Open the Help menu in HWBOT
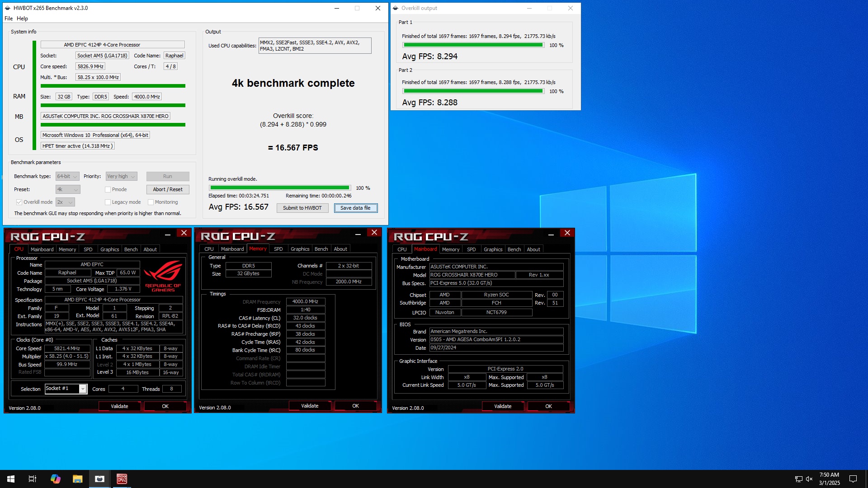Viewport: 868px width, 488px height. point(22,19)
